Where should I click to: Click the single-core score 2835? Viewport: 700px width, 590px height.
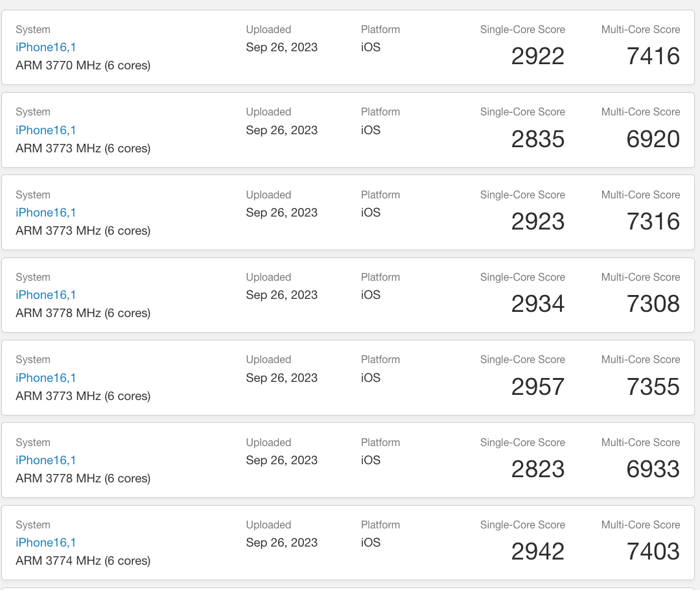tap(537, 139)
